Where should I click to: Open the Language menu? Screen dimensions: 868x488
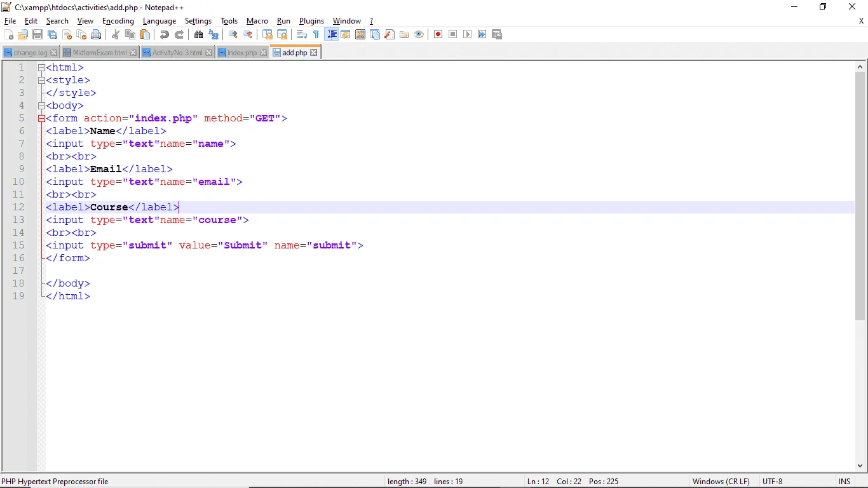[159, 21]
